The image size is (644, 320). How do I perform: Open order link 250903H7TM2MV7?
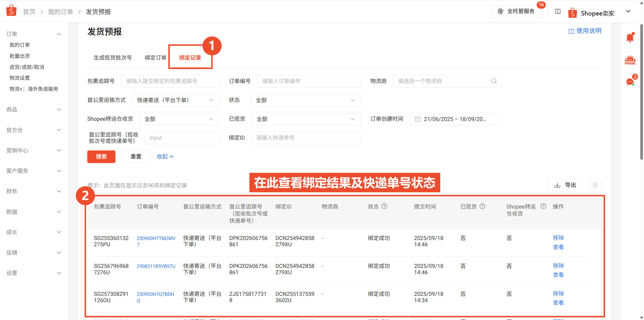click(156, 242)
